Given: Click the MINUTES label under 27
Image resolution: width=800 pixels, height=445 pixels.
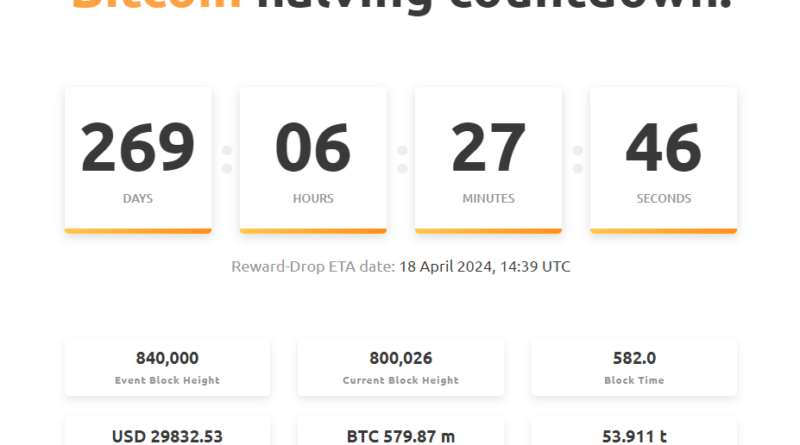Looking at the screenshot, I should pyautogui.click(x=488, y=199).
